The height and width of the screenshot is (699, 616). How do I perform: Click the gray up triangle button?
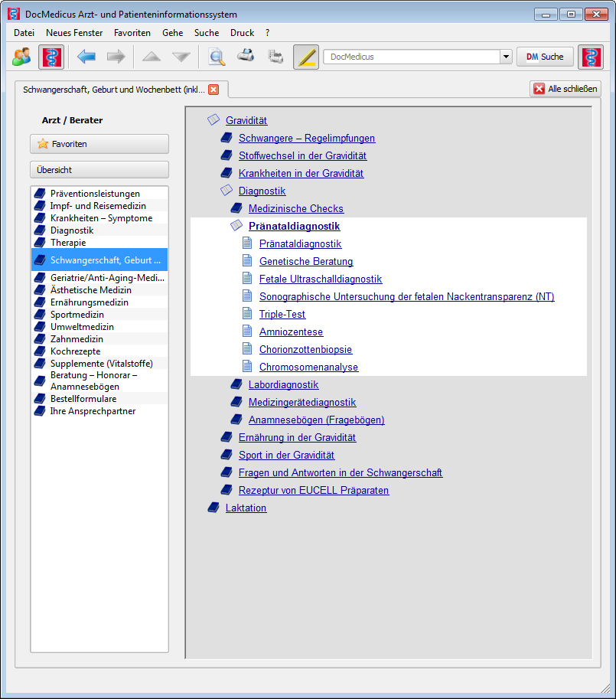[x=152, y=57]
